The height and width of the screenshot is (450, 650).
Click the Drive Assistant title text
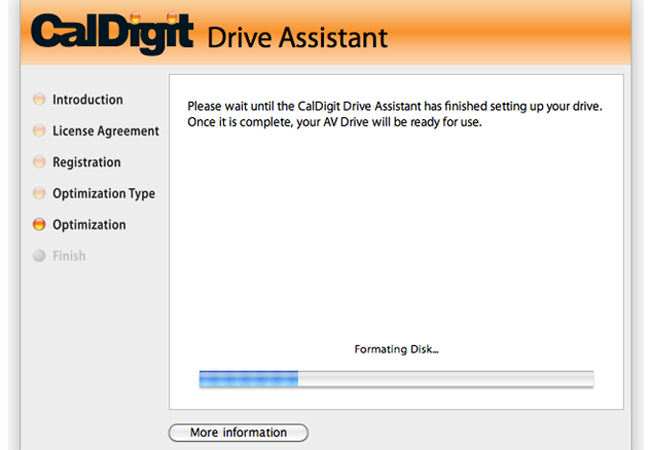point(297,38)
